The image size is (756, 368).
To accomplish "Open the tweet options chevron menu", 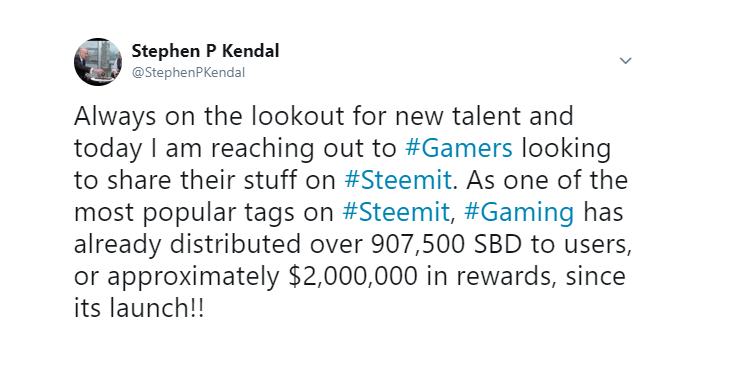I will (625, 61).
